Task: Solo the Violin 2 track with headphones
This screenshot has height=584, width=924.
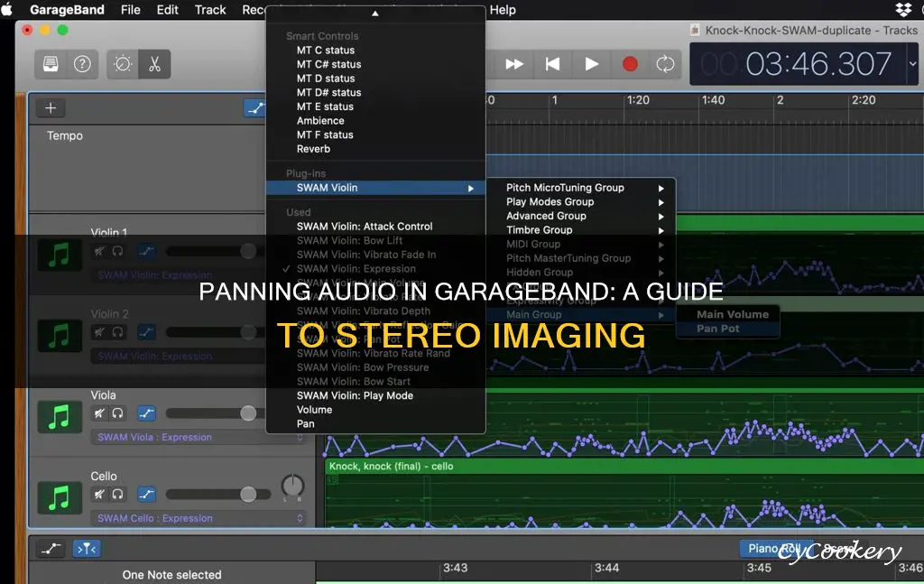Action: tap(118, 332)
